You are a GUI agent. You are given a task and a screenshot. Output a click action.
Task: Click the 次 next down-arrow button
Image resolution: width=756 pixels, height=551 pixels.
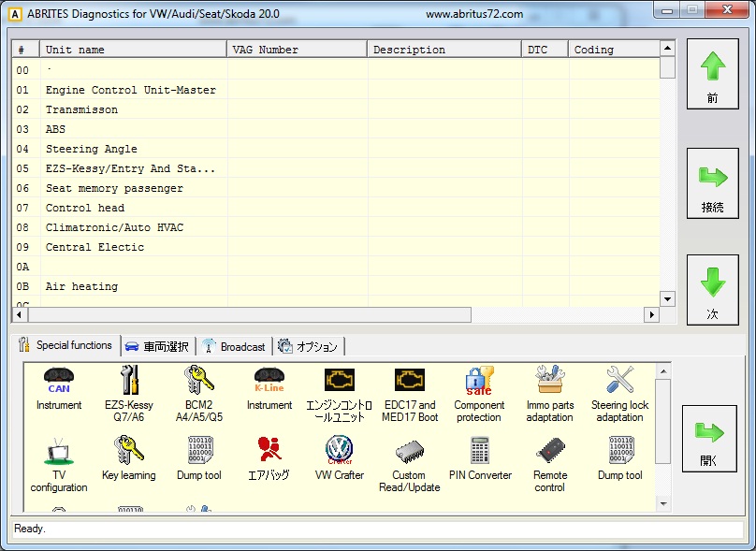[713, 290]
